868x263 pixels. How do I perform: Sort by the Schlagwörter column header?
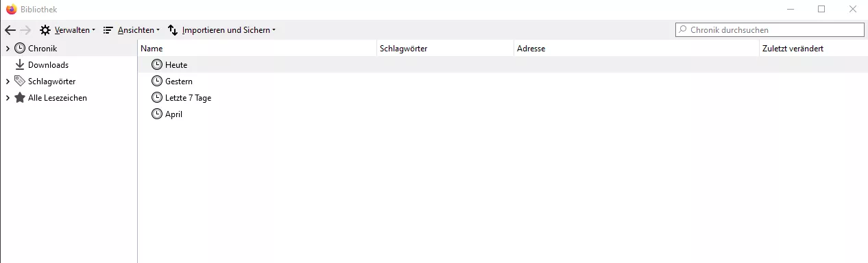[445, 49]
